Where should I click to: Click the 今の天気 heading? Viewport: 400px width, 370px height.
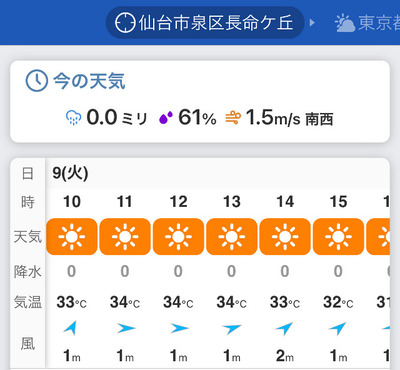[x=89, y=81]
